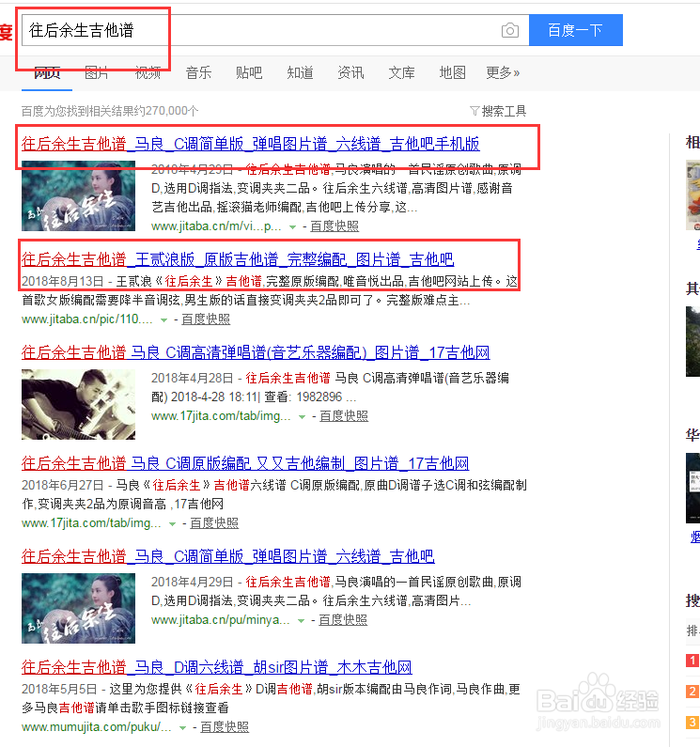Click guitarist thumbnail of 17吉他网 result
The image size is (700, 747).
click(x=78, y=404)
